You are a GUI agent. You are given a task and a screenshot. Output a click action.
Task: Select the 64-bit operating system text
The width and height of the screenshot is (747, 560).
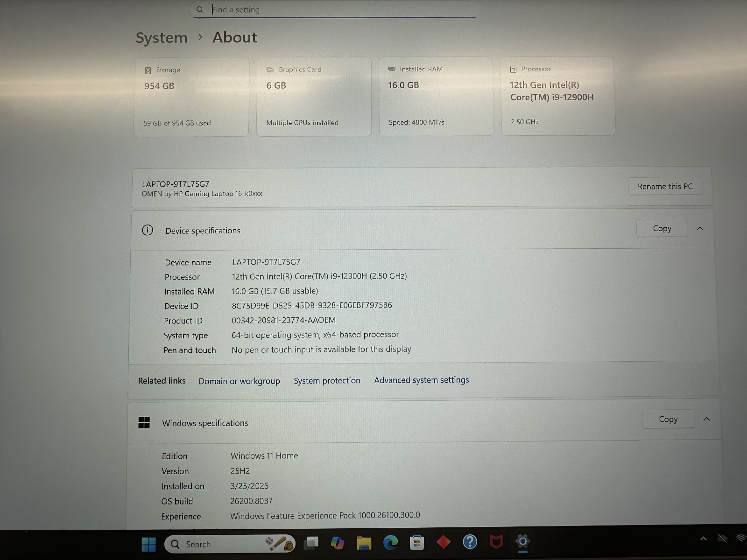pos(315,335)
